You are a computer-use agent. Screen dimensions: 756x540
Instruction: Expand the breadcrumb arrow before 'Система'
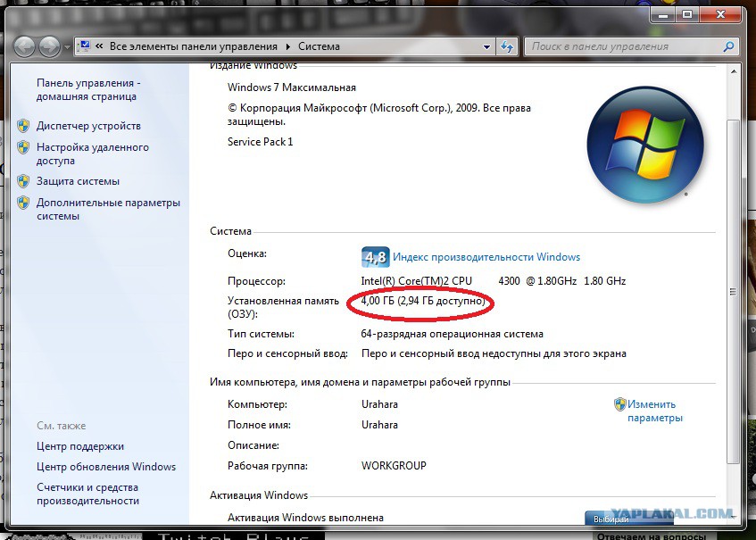pos(287,46)
